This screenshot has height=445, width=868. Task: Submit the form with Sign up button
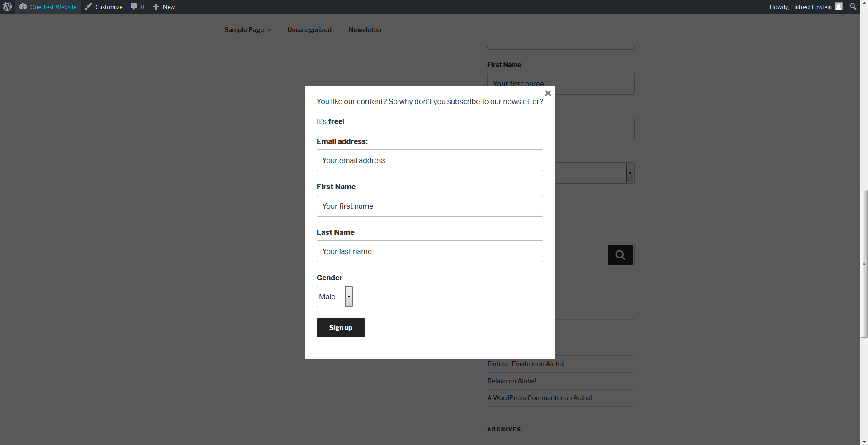[341, 328]
